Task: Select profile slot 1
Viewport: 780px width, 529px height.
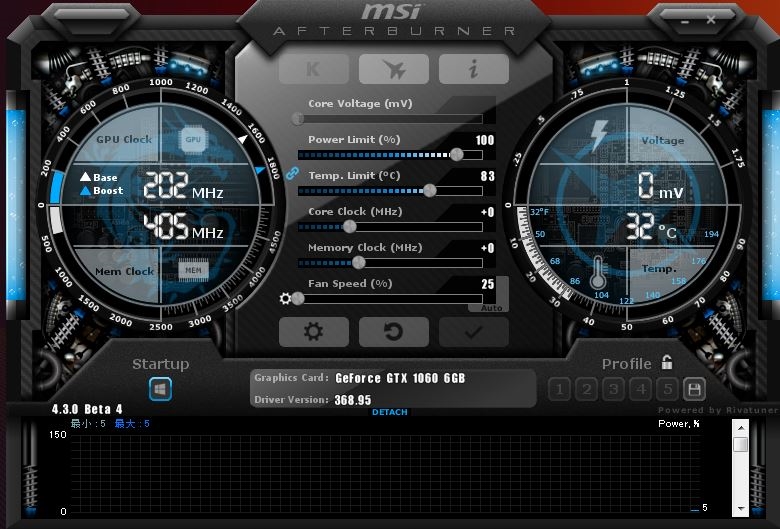Action: click(560, 389)
